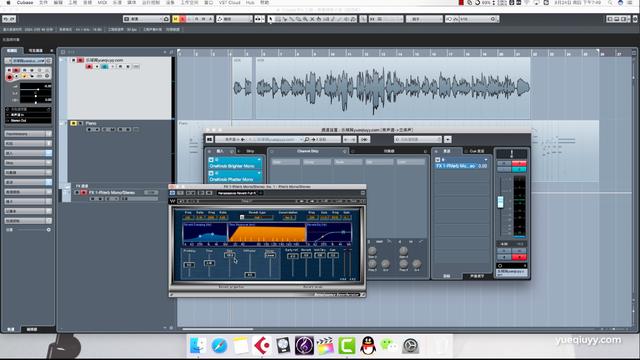Click the auto-scroll double-arrow icon in toolbar
The height and width of the screenshot is (360, 640).
coord(259,19)
